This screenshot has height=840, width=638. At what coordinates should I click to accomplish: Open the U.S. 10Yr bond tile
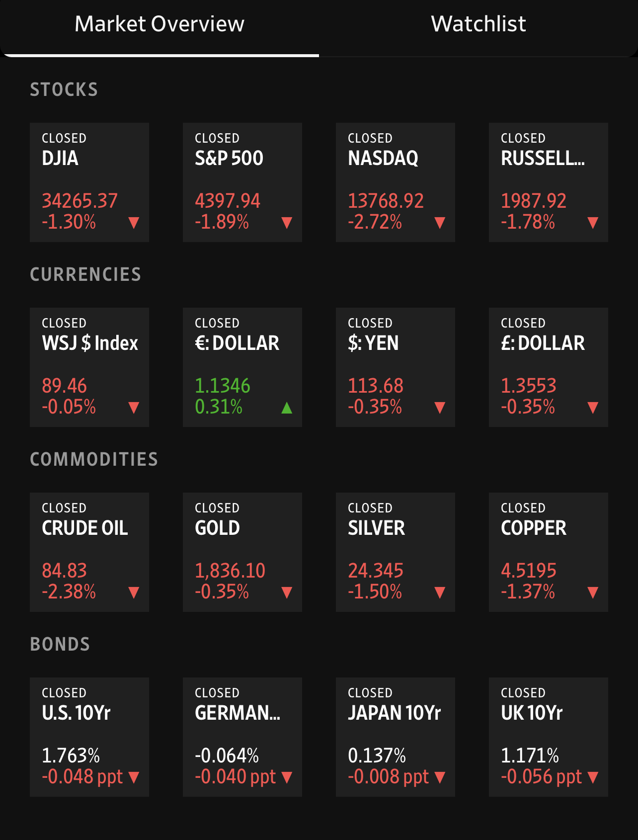point(89,737)
